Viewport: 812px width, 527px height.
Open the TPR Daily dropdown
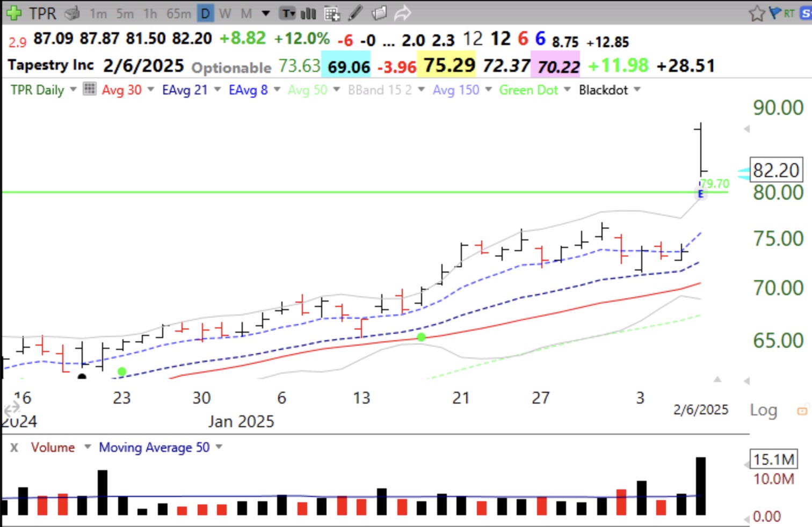pos(73,90)
